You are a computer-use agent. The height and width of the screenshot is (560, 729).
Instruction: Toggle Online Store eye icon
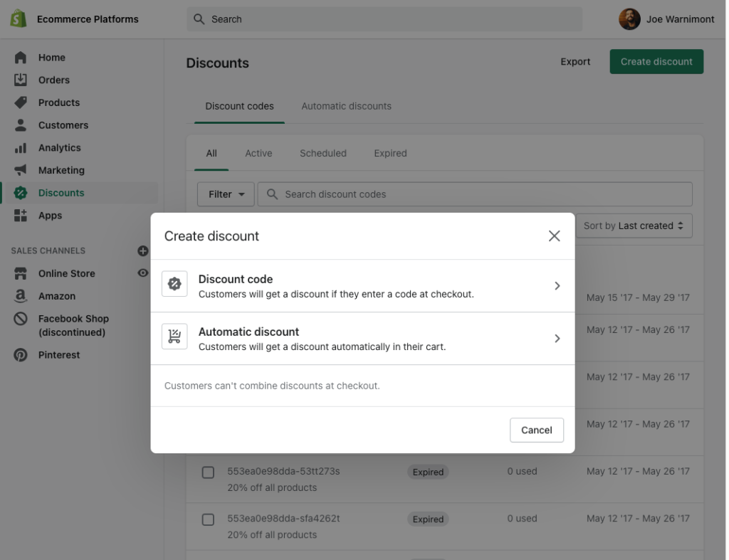pos(143,273)
